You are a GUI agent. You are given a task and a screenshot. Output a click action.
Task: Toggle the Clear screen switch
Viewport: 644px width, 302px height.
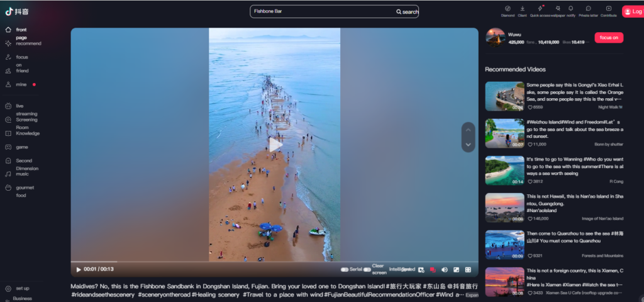(367, 269)
